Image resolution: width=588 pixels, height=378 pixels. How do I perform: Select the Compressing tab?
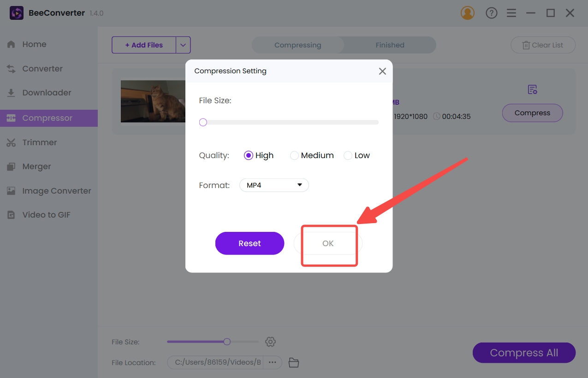pos(297,45)
